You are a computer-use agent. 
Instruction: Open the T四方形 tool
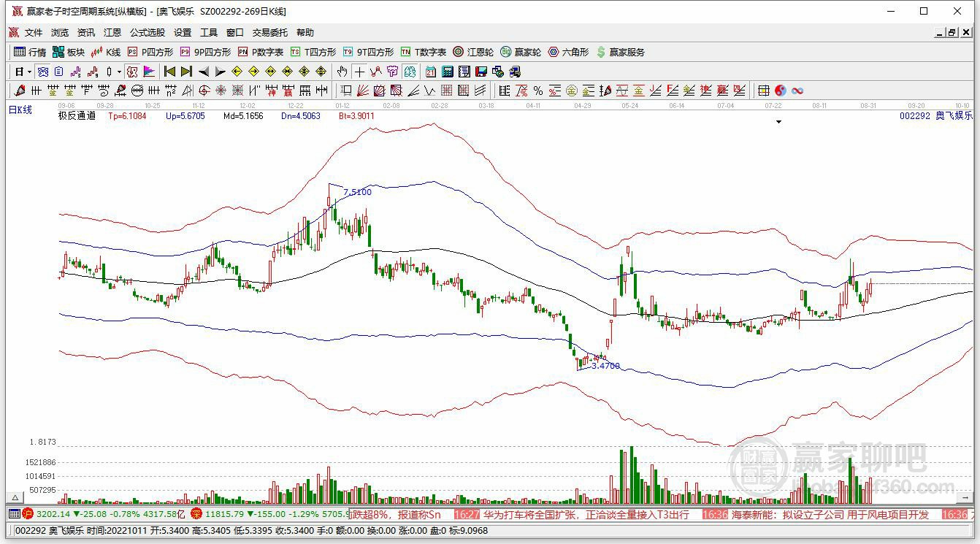click(x=313, y=52)
